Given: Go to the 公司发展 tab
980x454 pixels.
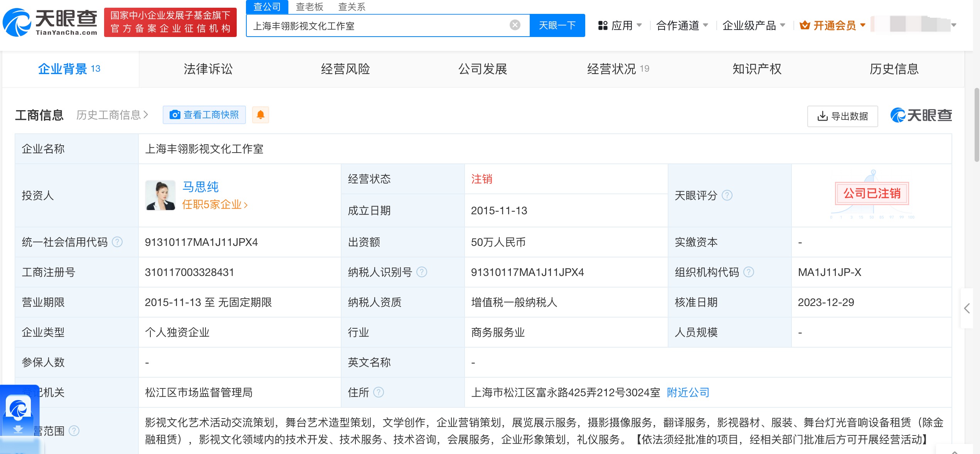Looking at the screenshot, I should (x=483, y=69).
